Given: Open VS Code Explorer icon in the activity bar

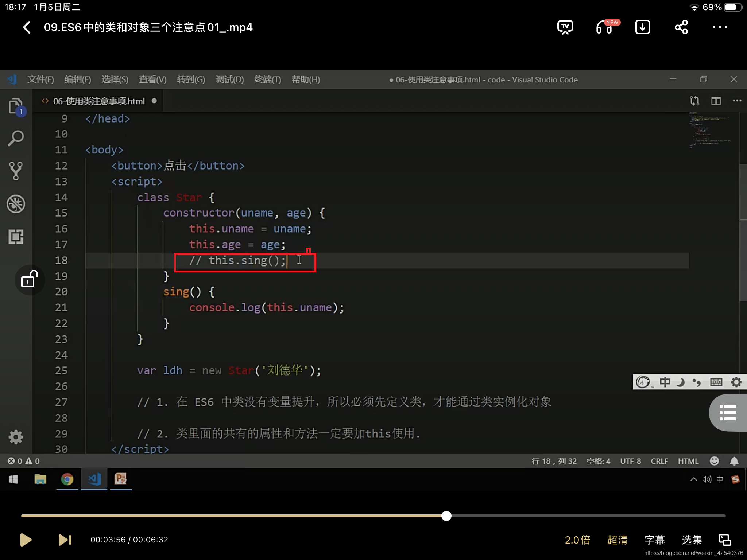Looking at the screenshot, I should tap(16, 107).
